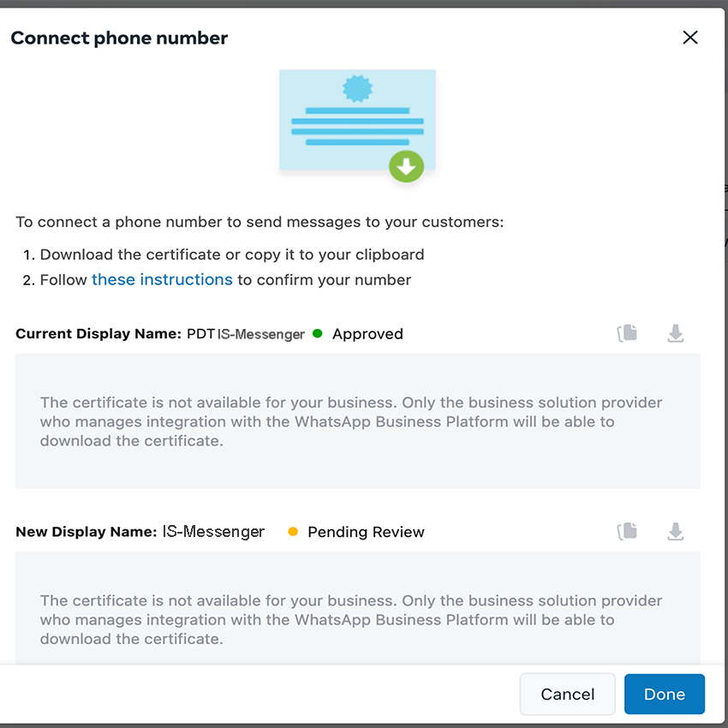The width and height of the screenshot is (728, 728).
Task: Download the current display name certificate
Action: coord(676,333)
